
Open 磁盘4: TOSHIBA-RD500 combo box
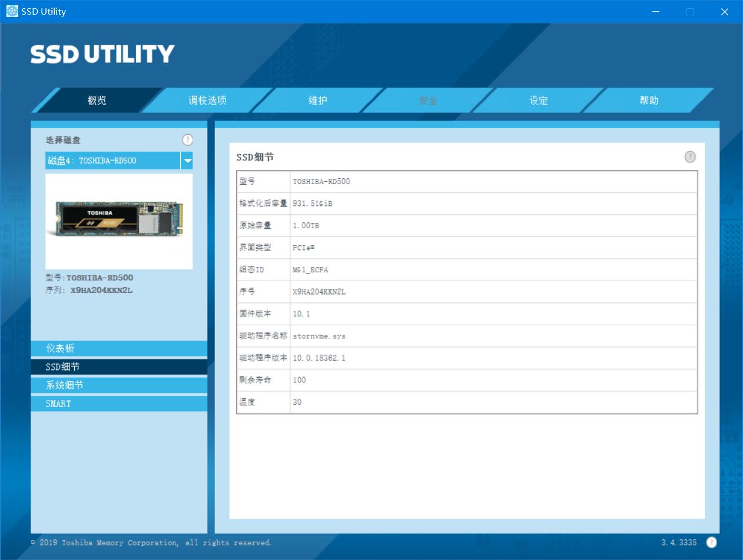[x=112, y=161]
